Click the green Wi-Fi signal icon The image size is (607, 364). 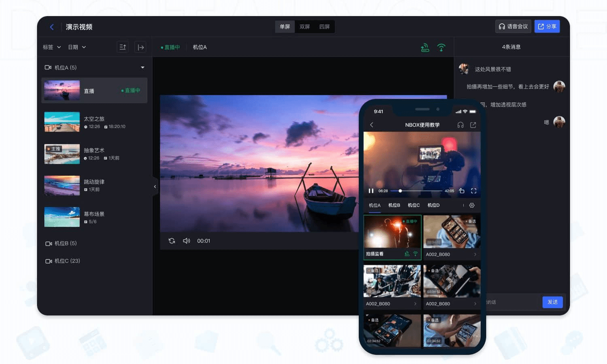441,47
